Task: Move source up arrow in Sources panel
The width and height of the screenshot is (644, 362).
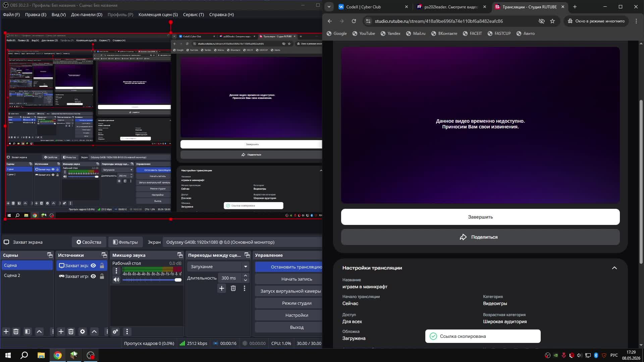Action: [94, 331]
